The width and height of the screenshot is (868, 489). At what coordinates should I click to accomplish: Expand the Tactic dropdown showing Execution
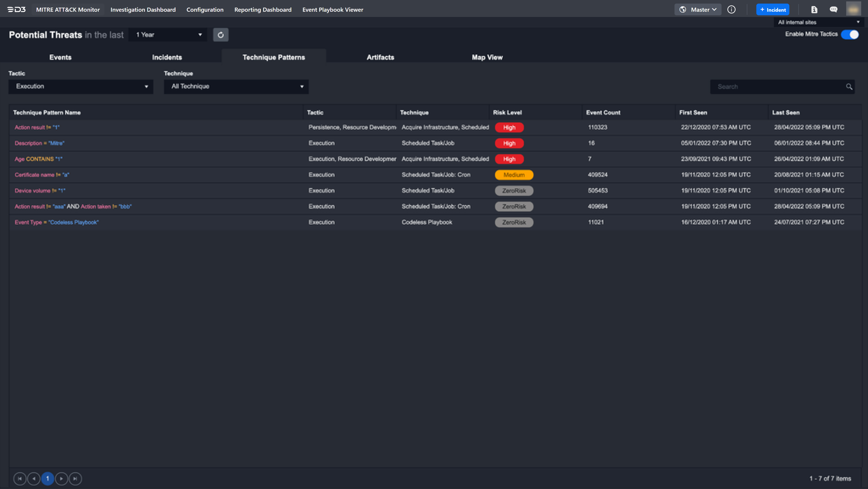click(81, 87)
